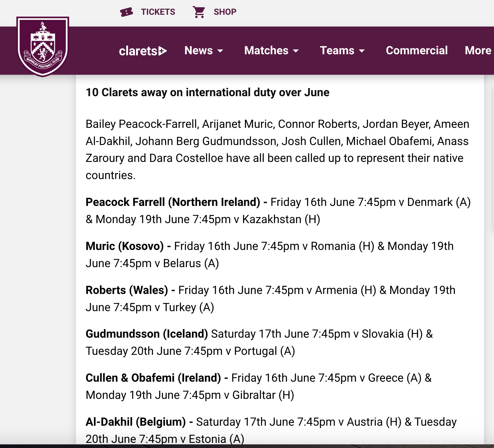The height and width of the screenshot is (448, 494).
Task: Click the 'Peacock Farrell (Northern Ireland)' bold text
Action: [x=173, y=202]
